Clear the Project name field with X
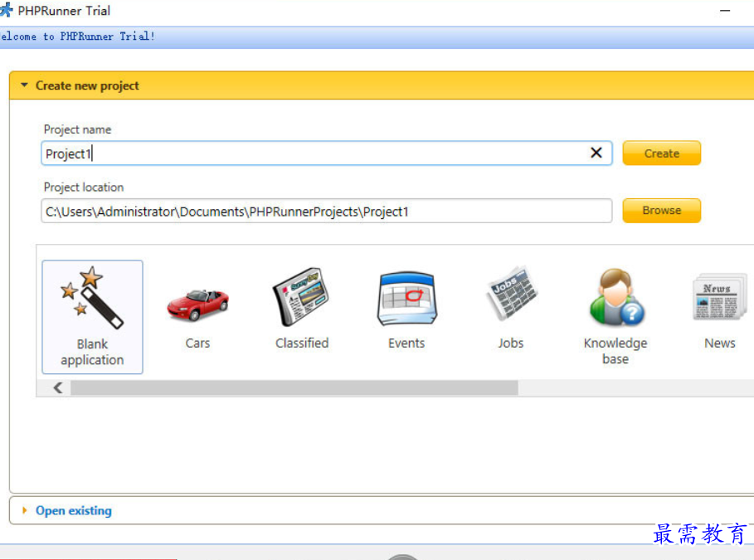The image size is (754, 560). point(596,153)
